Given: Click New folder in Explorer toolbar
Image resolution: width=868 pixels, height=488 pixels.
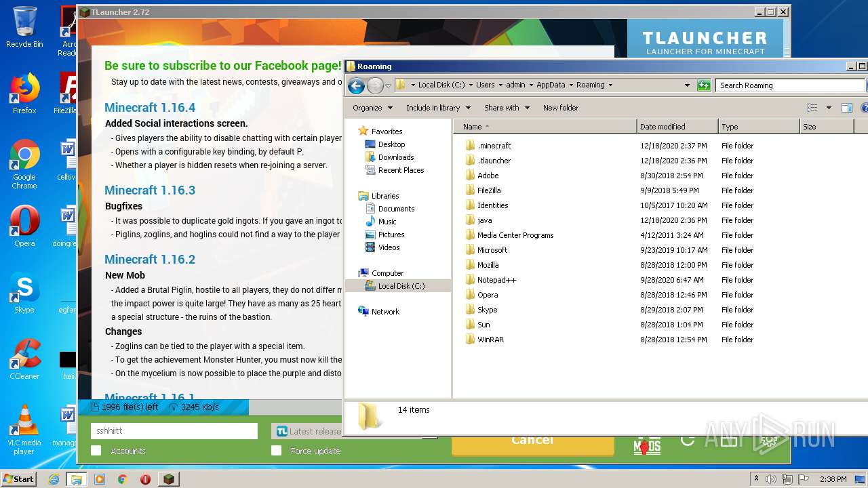Looking at the screenshot, I should [x=561, y=108].
